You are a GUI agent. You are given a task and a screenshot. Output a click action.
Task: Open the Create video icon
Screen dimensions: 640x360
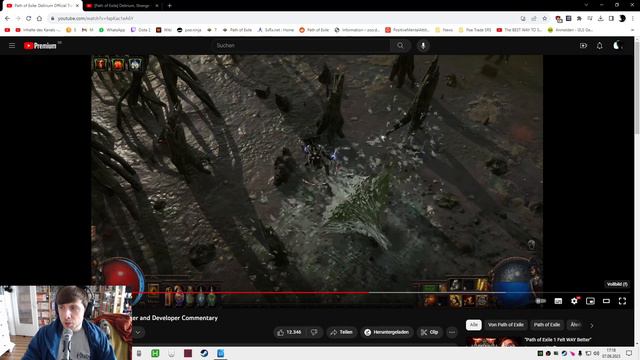tap(583, 46)
